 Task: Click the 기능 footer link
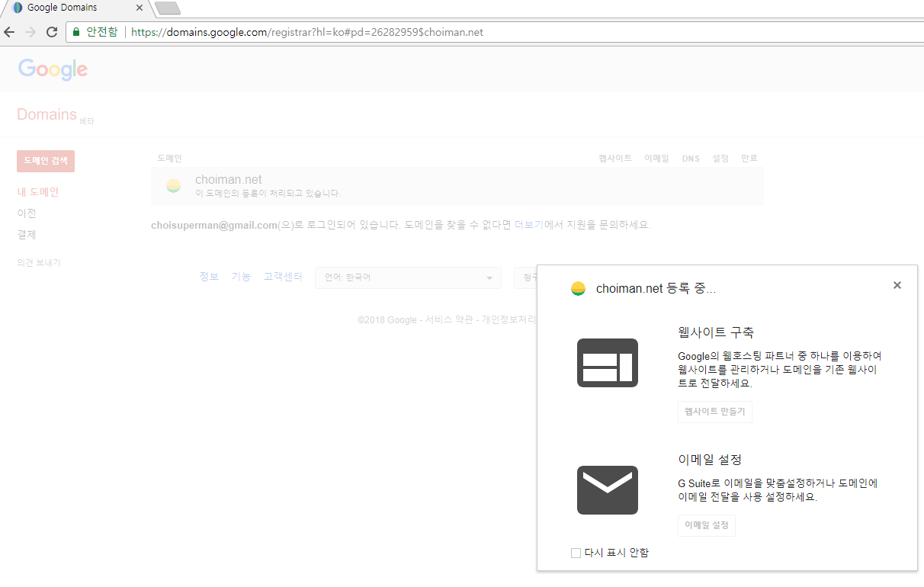click(241, 277)
